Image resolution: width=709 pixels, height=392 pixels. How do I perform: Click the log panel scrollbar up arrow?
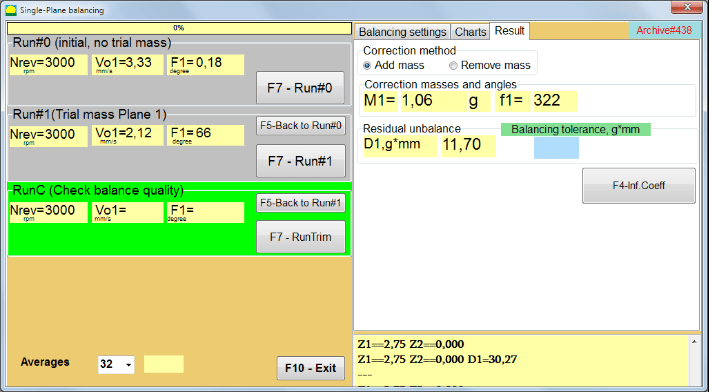click(x=694, y=342)
